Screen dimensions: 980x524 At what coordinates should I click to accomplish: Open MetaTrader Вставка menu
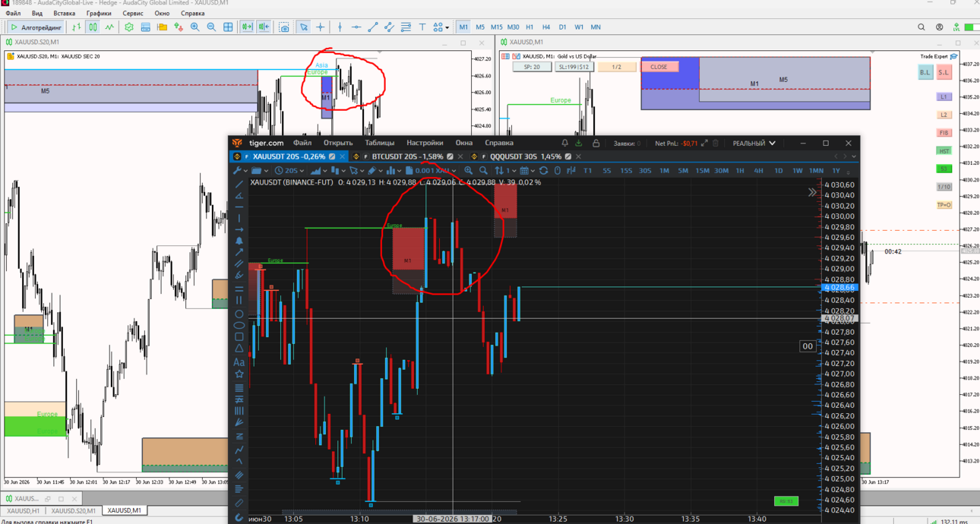(x=65, y=13)
